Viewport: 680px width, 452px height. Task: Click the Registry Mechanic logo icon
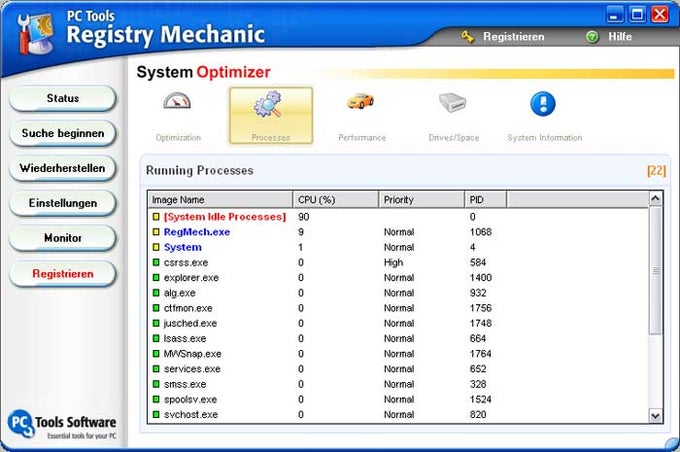click(x=36, y=33)
